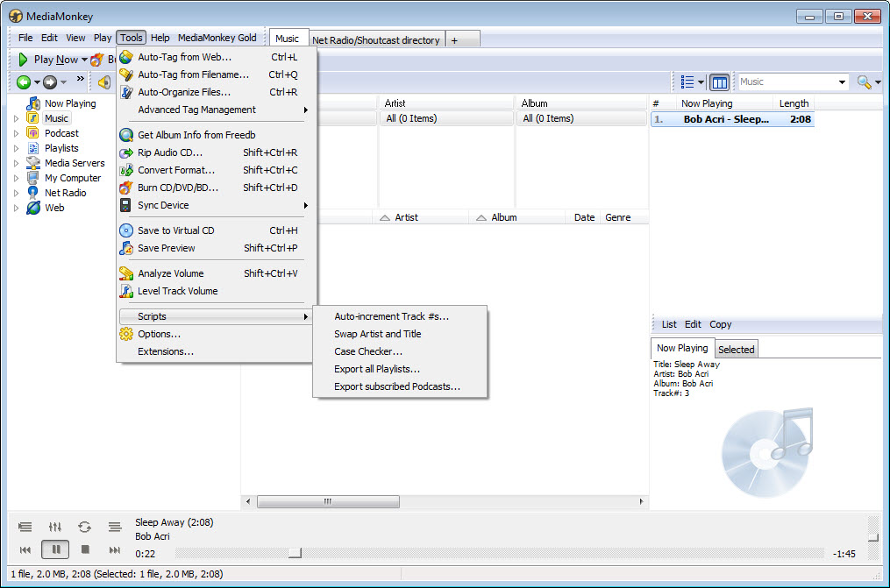Click the Rip Audio CD icon
This screenshot has width=890, height=588.
pyautogui.click(x=126, y=152)
